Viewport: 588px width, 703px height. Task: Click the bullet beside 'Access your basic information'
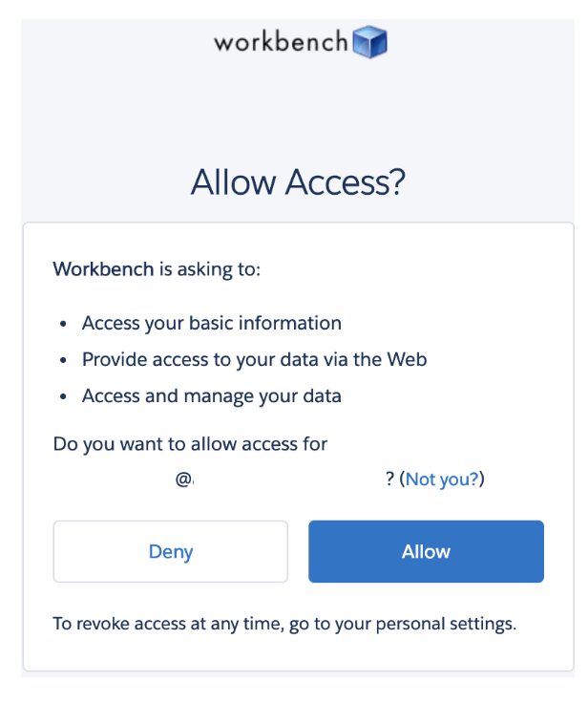pyautogui.click(x=63, y=323)
